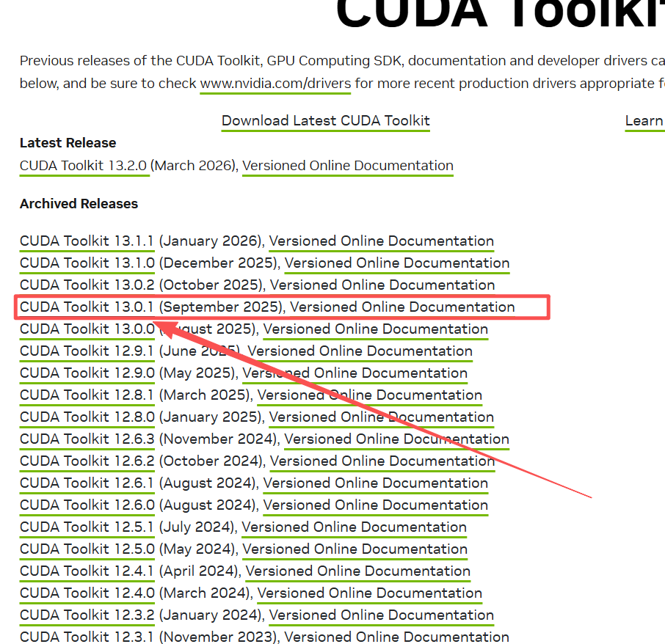Click the '(December 2025)' date text
This screenshot has height=644, width=665.
pyautogui.click(x=219, y=263)
